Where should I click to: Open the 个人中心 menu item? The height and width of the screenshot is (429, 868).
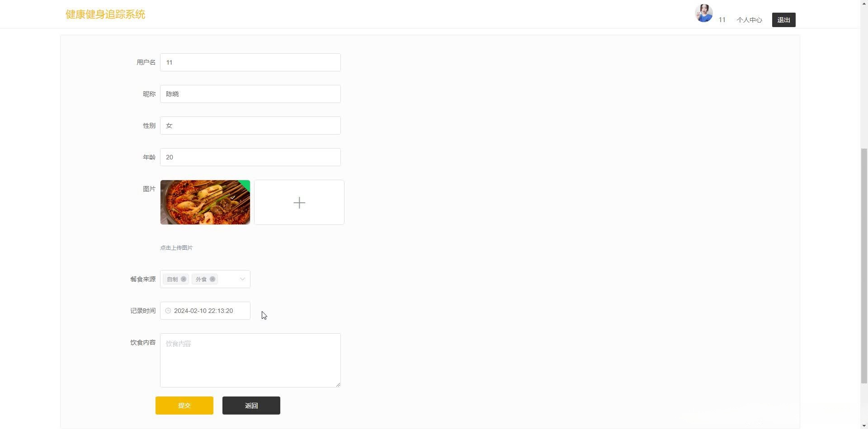click(x=749, y=20)
